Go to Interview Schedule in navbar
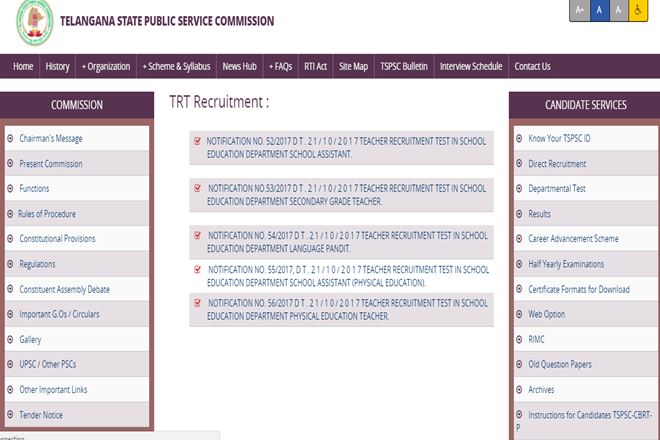Viewport: 660px width, 440px height. coord(470,66)
